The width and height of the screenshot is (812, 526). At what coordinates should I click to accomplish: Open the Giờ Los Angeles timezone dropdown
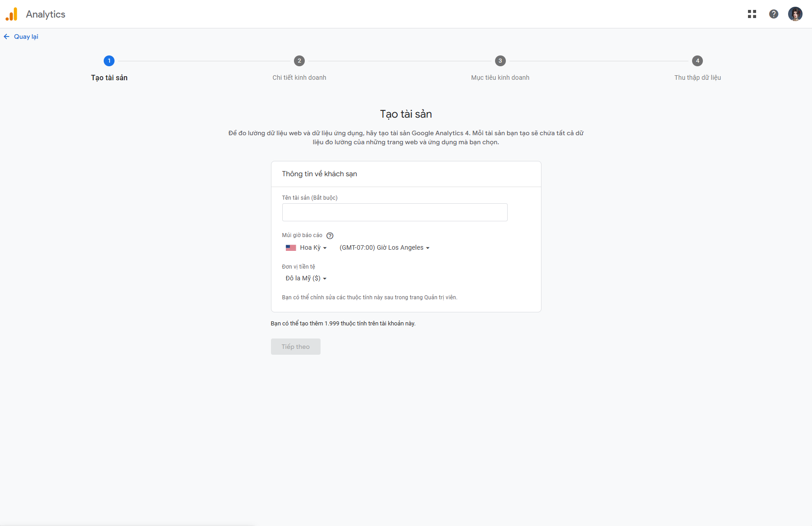(x=385, y=248)
